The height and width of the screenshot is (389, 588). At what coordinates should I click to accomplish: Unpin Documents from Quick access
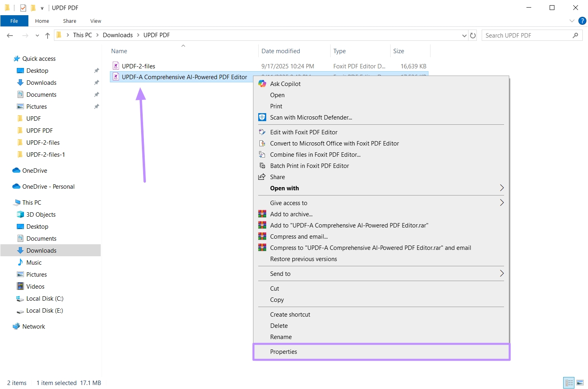click(x=96, y=94)
